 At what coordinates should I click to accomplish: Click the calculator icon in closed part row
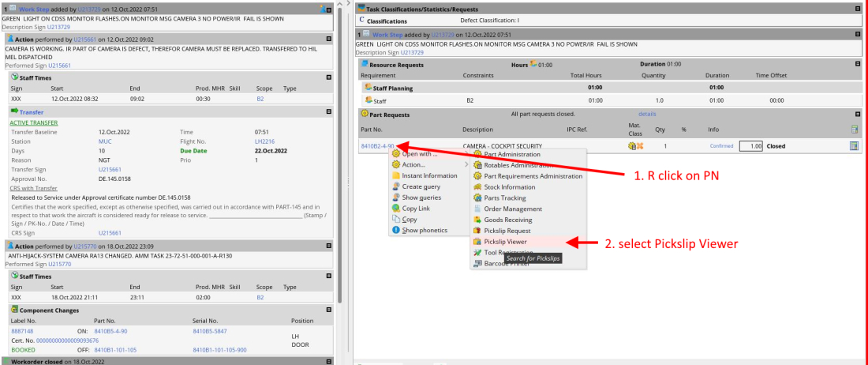(x=854, y=146)
